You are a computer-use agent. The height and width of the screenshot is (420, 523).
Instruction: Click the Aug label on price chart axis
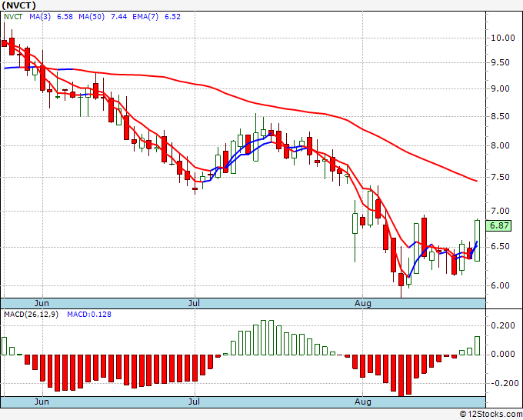pyautogui.click(x=363, y=303)
